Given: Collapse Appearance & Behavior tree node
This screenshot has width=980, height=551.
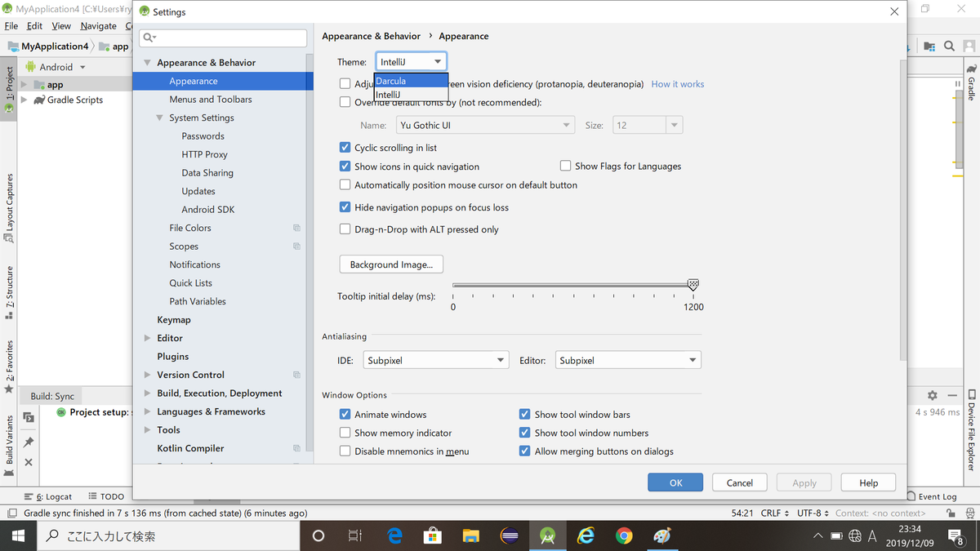Looking at the screenshot, I should click(x=147, y=63).
